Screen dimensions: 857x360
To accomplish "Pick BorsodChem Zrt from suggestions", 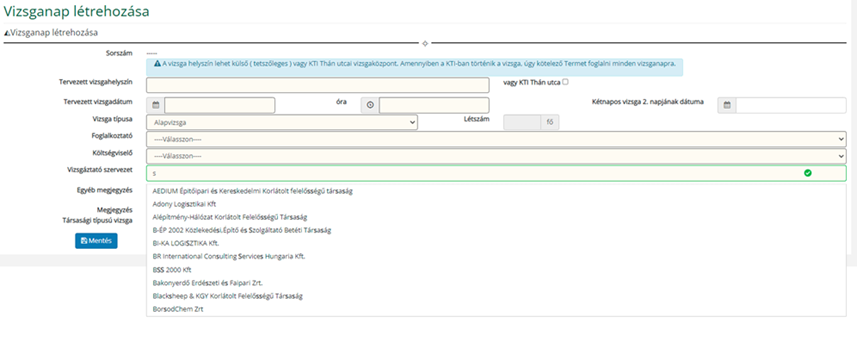I will tap(496, 309).
